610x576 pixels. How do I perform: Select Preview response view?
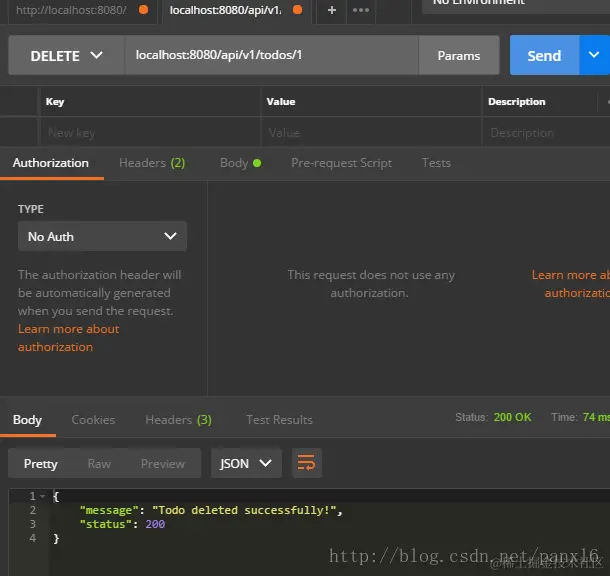tap(163, 463)
